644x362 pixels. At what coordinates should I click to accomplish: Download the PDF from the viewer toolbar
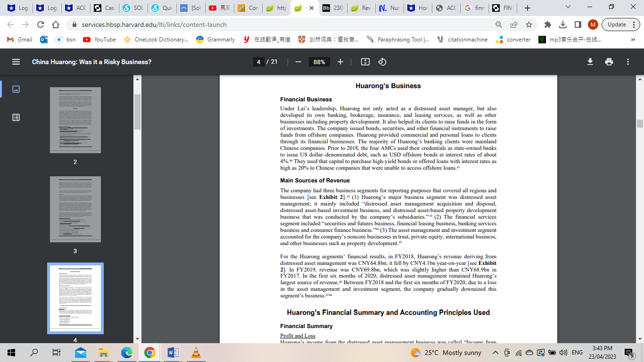pyautogui.click(x=590, y=62)
